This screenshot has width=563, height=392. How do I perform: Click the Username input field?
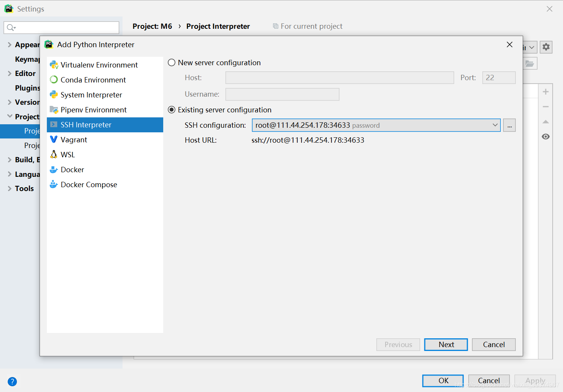click(x=282, y=94)
